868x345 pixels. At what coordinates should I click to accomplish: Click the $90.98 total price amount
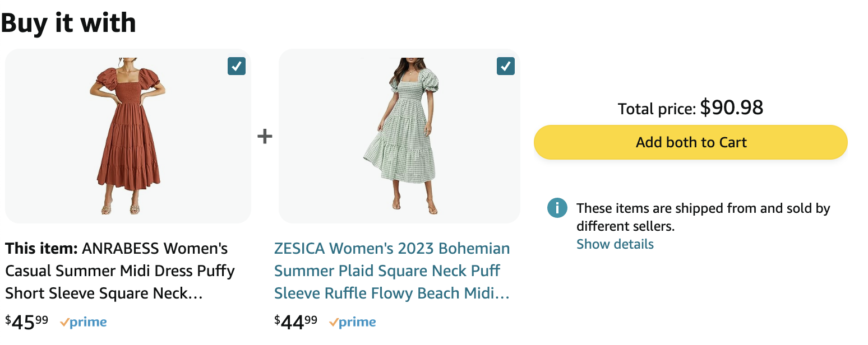[x=731, y=108]
